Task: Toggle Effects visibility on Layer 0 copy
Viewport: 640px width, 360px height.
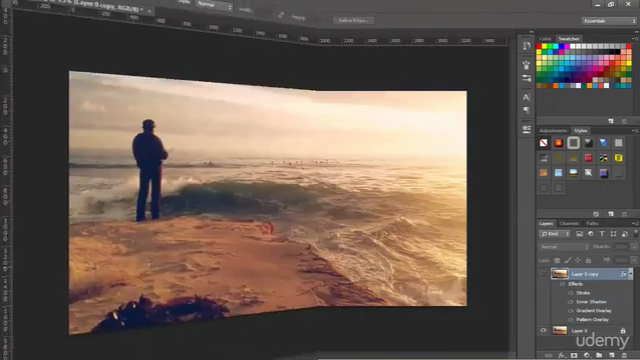Action: [562, 284]
